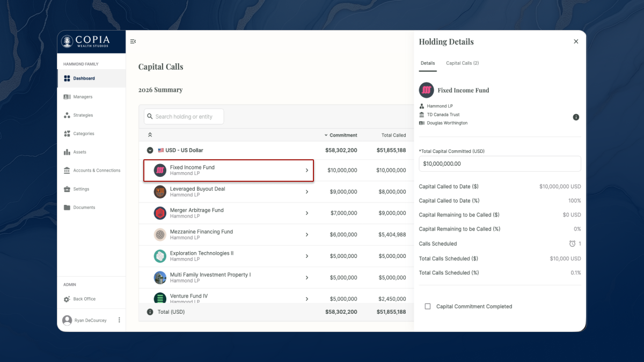Select the Details tab
The image size is (644, 362).
(428, 63)
